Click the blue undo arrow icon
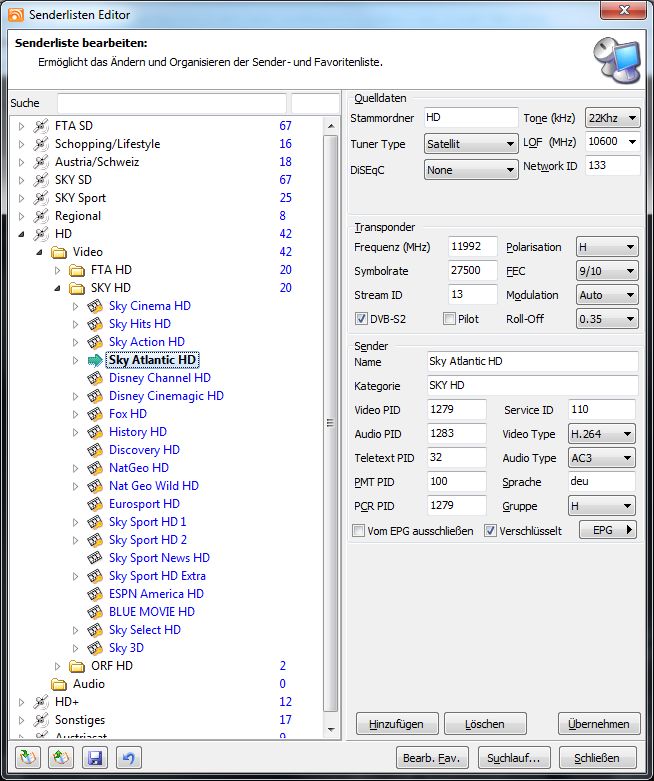The image size is (654, 781). (x=127, y=759)
